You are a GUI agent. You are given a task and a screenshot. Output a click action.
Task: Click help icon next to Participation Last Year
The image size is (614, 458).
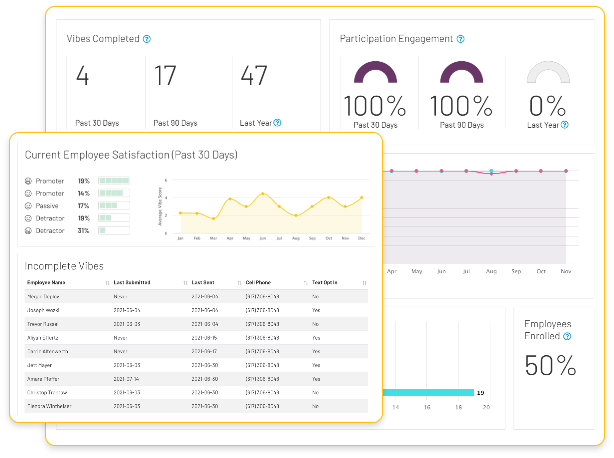coord(565,124)
